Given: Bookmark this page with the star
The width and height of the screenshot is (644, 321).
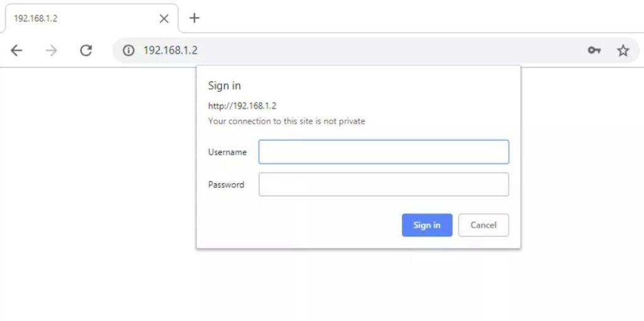Looking at the screenshot, I should coord(623,51).
